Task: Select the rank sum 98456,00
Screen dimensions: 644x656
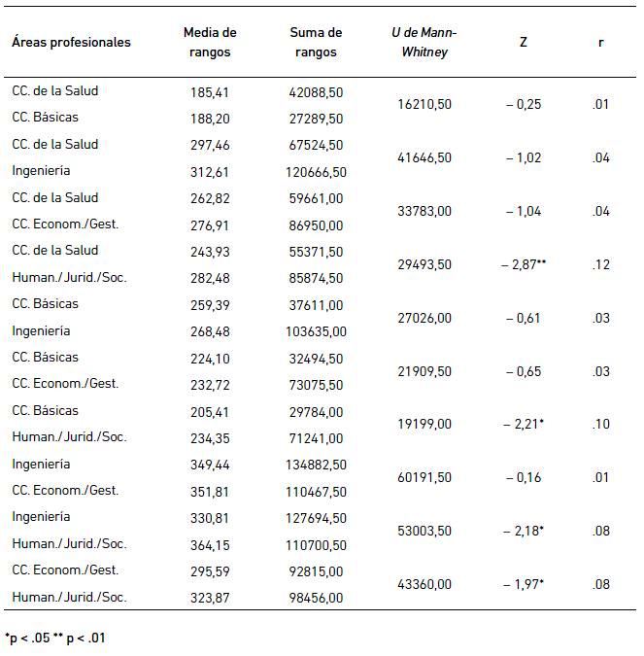Action: [x=317, y=597]
